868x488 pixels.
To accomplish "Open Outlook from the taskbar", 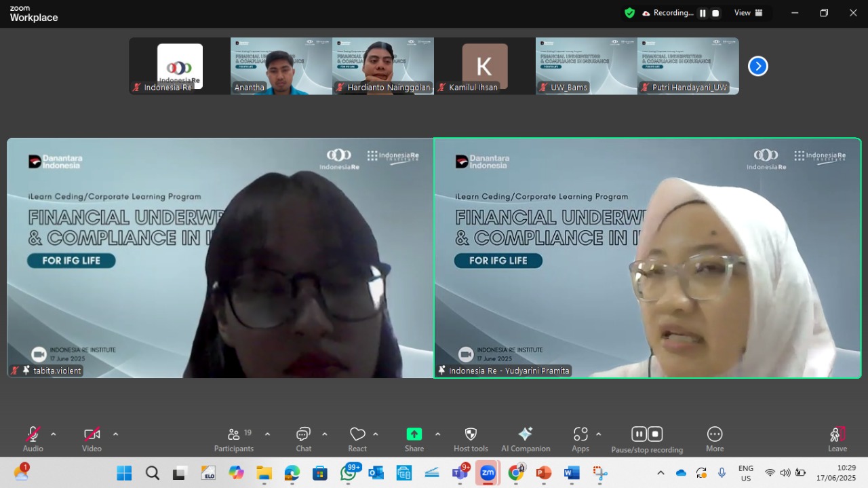I will 376,473.
